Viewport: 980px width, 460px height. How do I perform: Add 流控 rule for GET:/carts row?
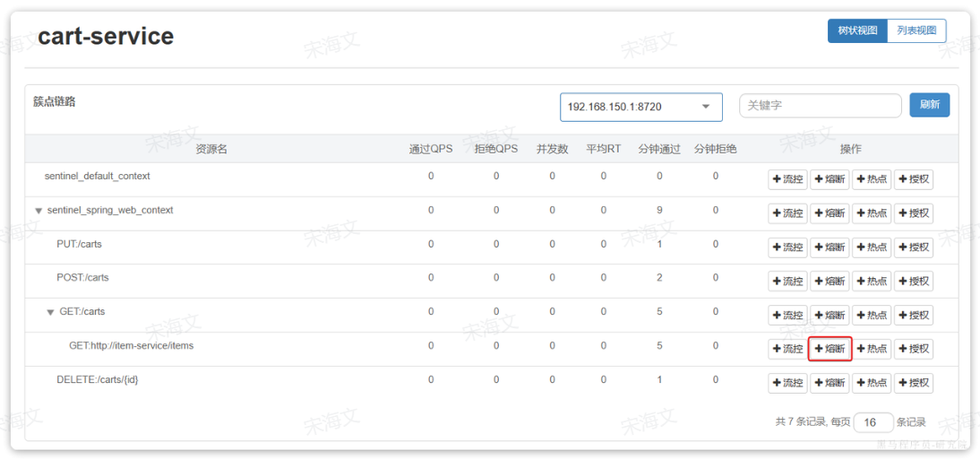(x=787, y=316)
